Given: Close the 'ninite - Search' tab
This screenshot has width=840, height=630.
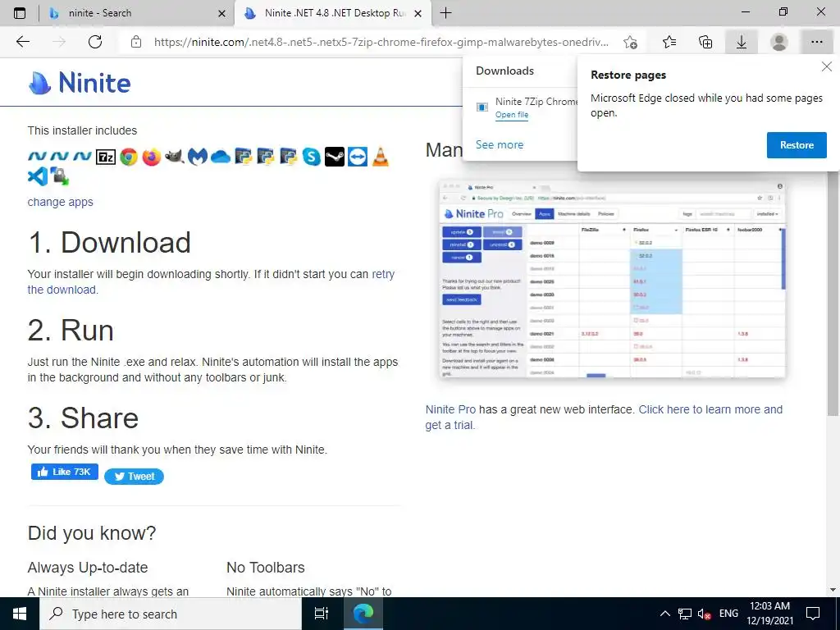Looking at the screenshot, I should tap(221, 13).
